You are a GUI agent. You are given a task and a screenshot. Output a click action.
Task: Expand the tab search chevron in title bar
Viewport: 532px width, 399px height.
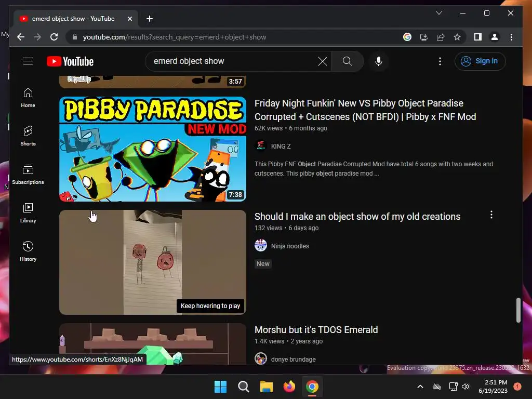click(x=439, y=13)
